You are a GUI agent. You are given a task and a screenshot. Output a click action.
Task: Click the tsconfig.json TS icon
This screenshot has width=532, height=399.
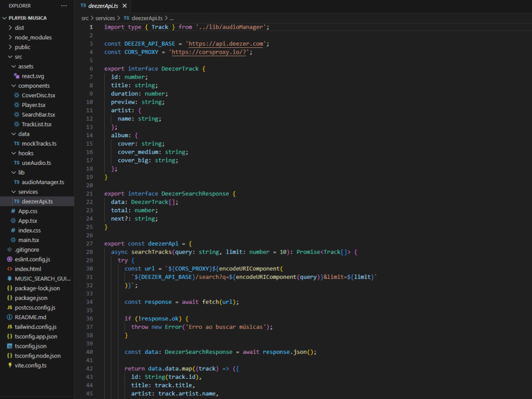(10, 346)
